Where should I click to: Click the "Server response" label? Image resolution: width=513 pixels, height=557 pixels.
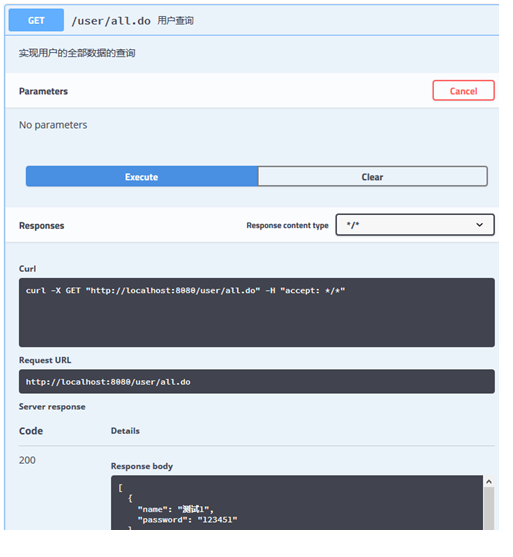click(52, 407)
